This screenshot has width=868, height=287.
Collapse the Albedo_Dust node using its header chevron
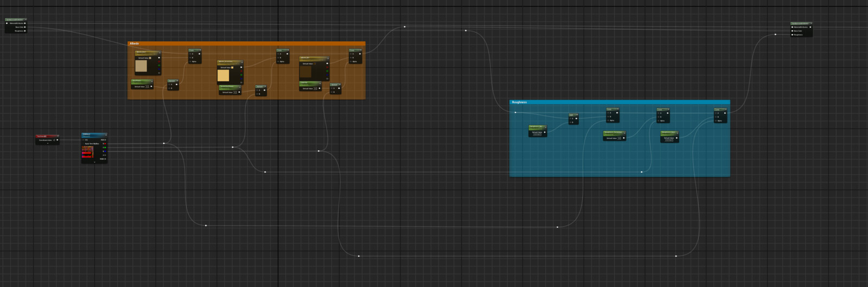(159, 53)
